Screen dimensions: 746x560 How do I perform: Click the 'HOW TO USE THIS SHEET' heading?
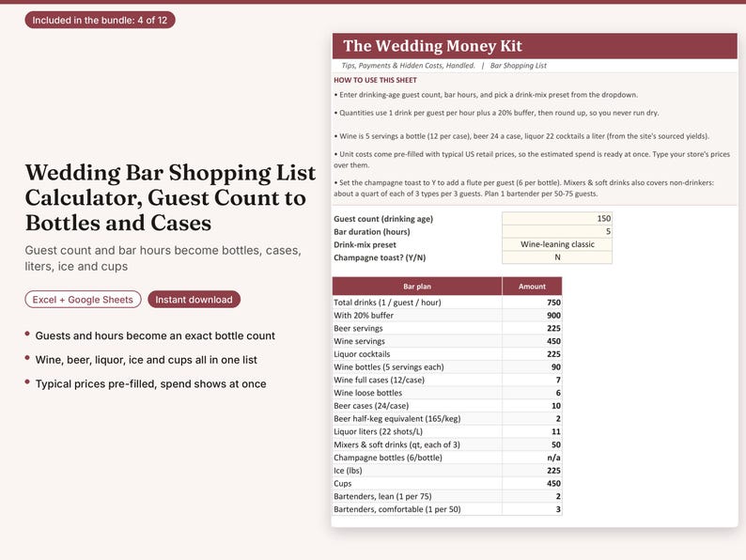tap(375, 80)
